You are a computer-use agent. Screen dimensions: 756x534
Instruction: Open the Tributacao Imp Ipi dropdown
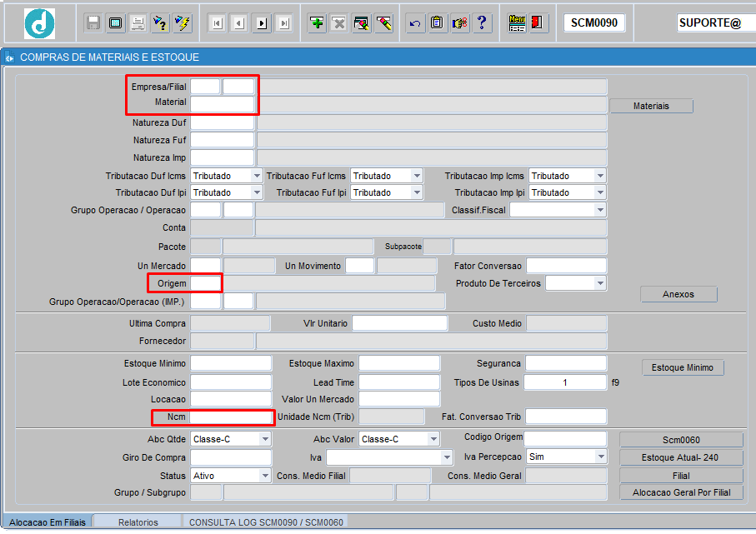[x=600, y=192]
